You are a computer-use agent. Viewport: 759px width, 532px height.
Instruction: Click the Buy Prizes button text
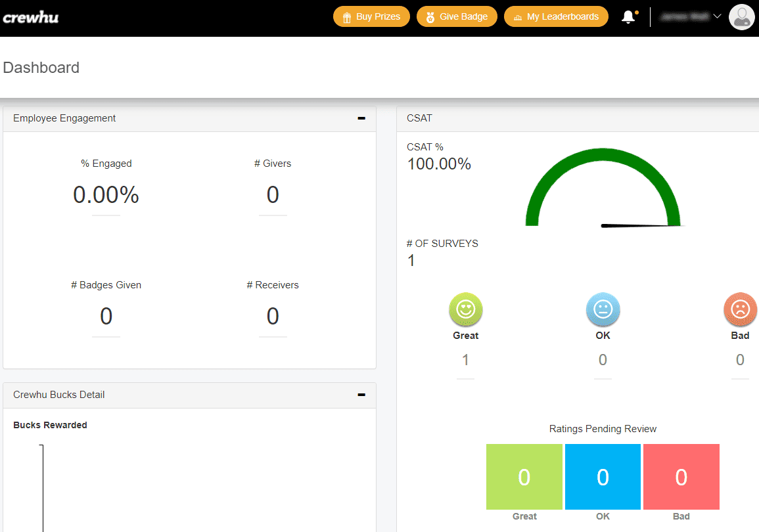[x=378, y=17]
